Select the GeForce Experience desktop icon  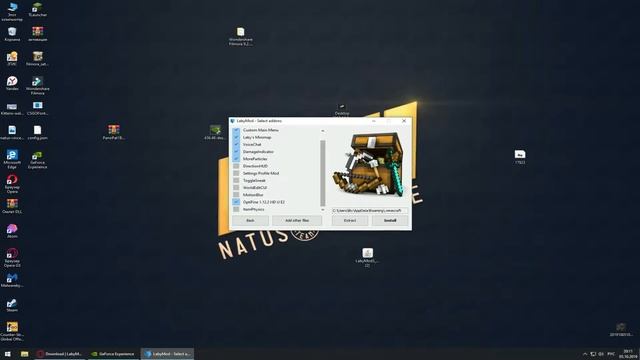[x=38, y=159]
